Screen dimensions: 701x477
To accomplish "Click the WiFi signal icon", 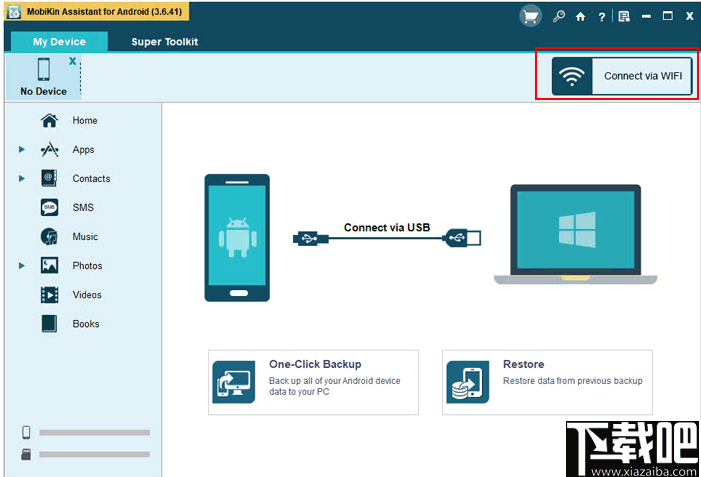I will point(572,76).
